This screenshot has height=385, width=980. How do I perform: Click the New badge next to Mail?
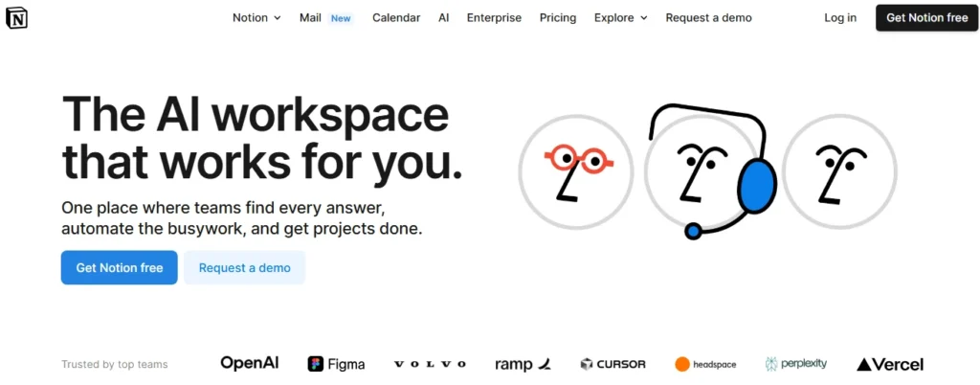[341, 18]
